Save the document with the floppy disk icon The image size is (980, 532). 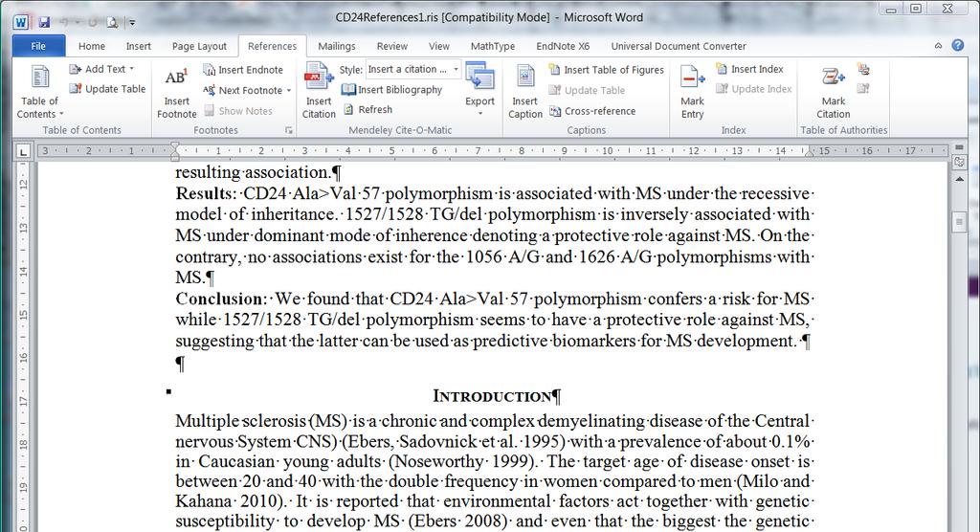point(44,23)
